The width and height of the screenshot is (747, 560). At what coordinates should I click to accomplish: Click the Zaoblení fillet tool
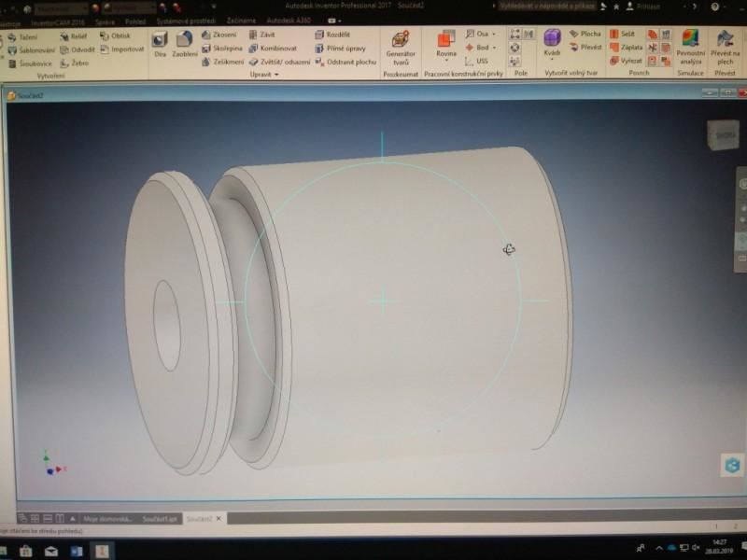pos(184,44)
